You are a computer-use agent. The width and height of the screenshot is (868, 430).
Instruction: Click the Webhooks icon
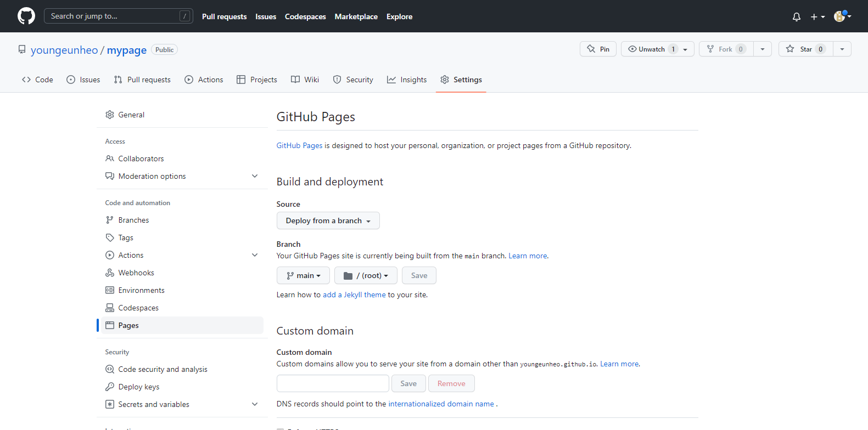[110, 273]
